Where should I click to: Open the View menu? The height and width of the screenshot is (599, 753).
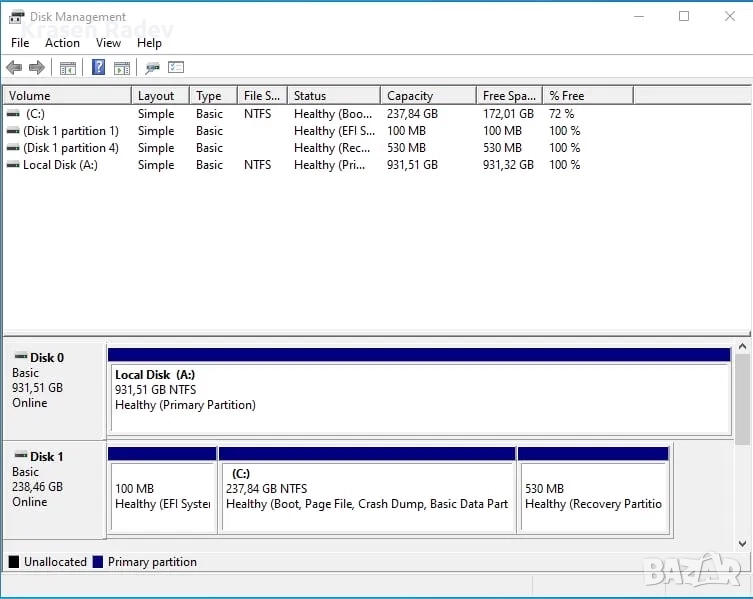[x=108, y=43]
